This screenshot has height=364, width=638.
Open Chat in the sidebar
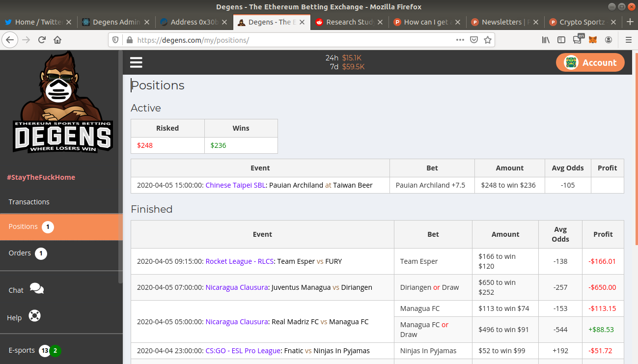16,290
